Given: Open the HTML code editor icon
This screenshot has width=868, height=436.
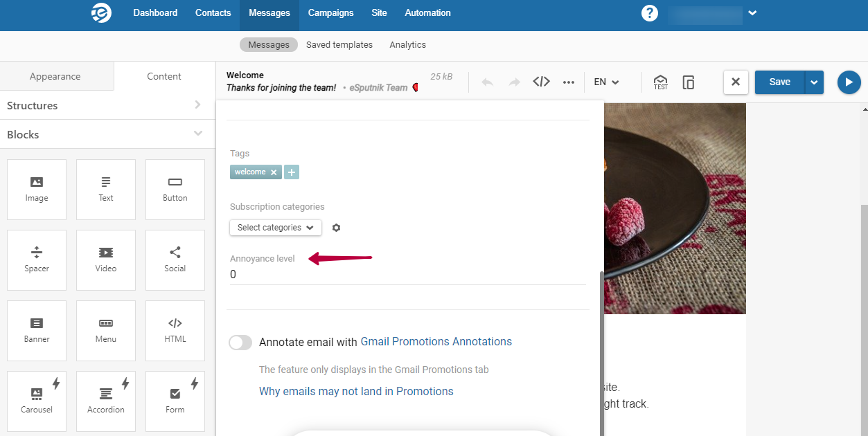Looking at the screenshot, I should (541, 82).
